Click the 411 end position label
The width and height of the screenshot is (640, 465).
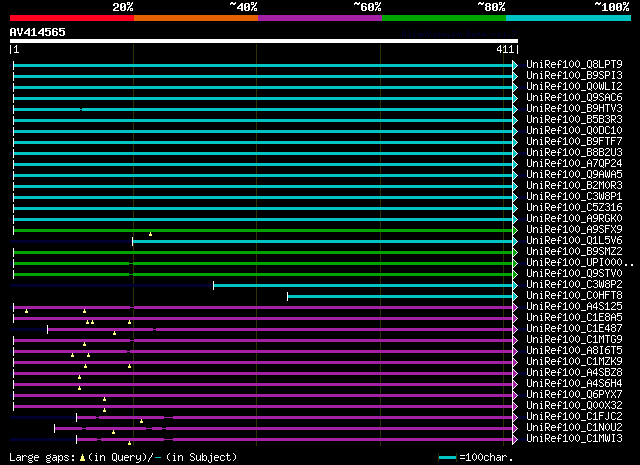point(505,49)
